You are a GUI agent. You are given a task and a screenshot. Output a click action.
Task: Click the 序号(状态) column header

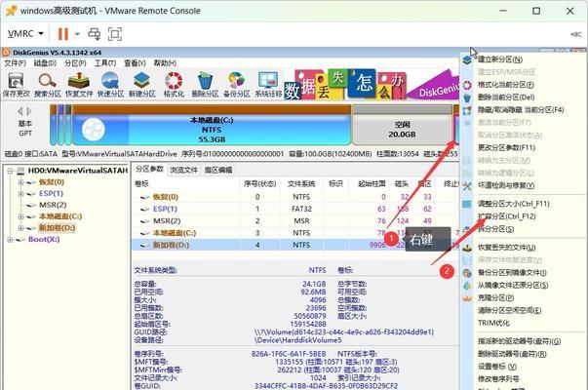pyautogui.click(x=259, y=183)
